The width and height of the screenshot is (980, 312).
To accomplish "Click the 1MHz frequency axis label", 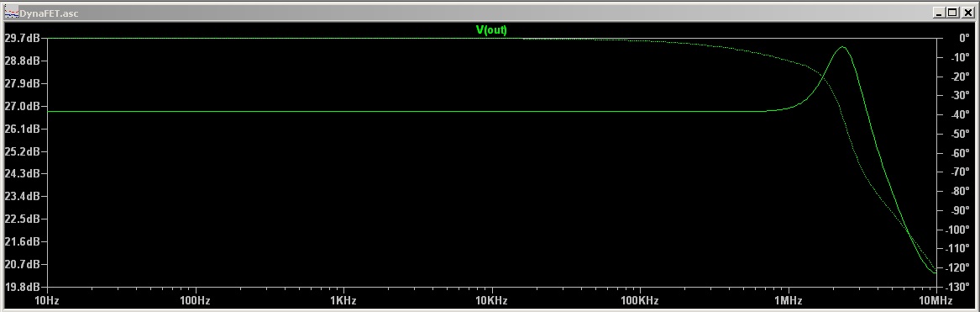I will click(x=789, y=301).
